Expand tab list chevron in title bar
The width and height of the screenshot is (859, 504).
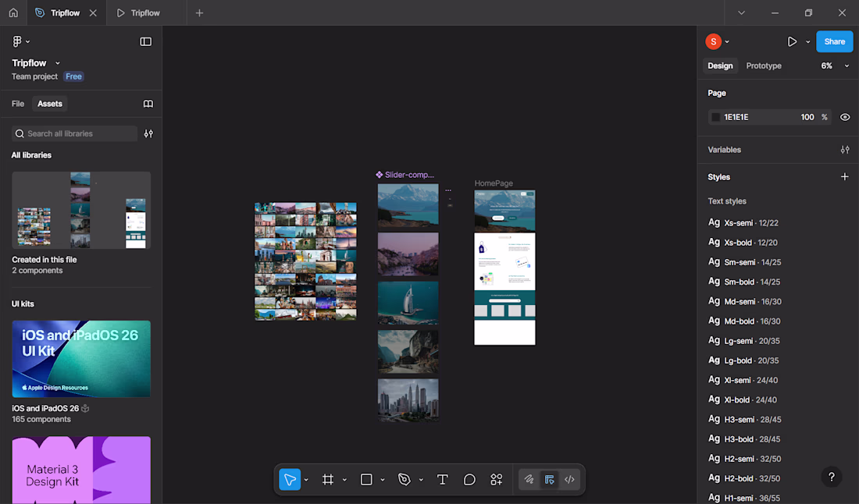tap(741, 12)
